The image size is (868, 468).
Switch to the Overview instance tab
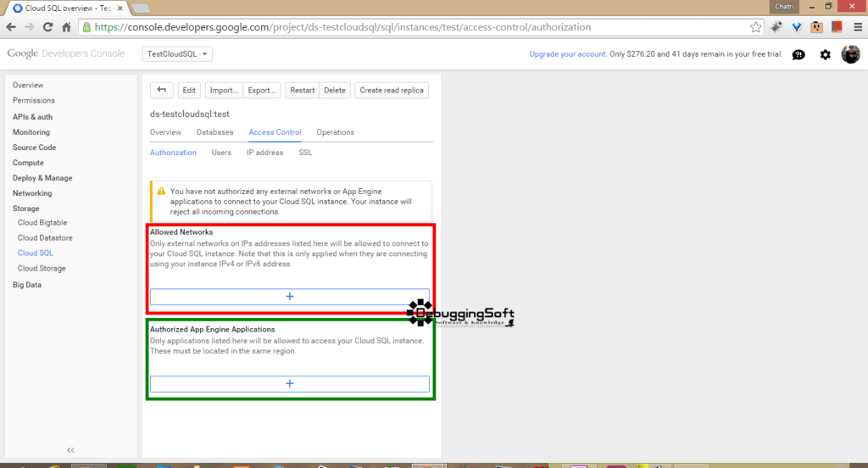(165, 132)
